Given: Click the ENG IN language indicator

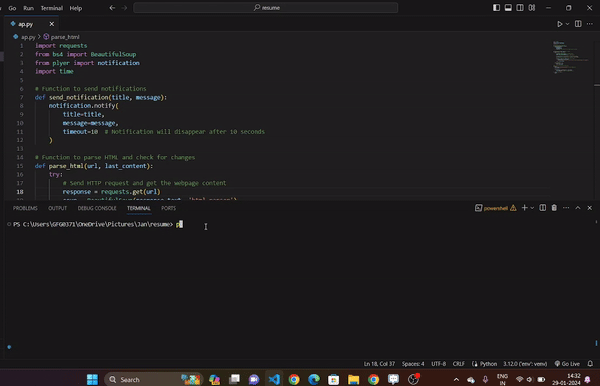Looking at the screenshot, I should pos(502,379).
